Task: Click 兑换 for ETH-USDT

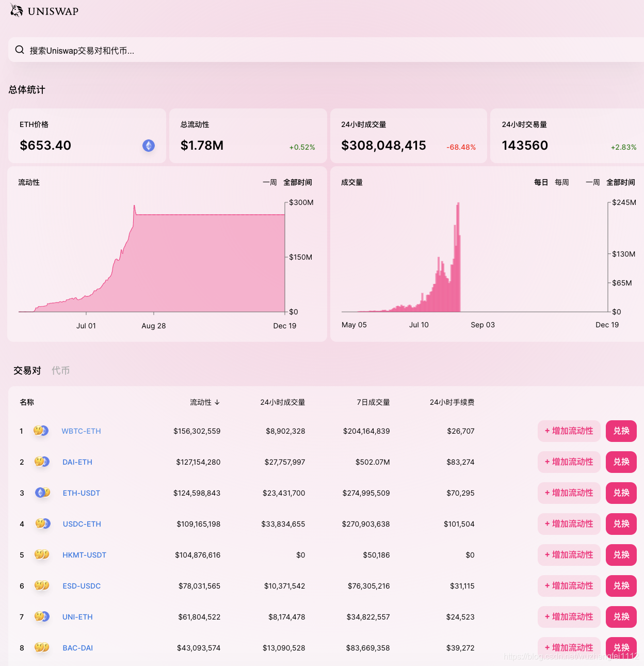Action: 621,493
